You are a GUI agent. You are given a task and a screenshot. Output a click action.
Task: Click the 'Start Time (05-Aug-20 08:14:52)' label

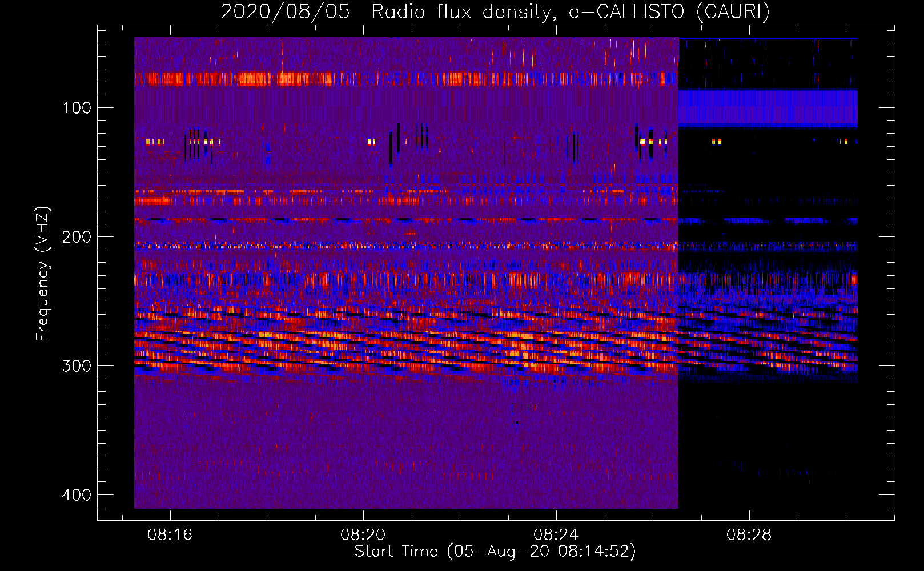(x=495, y=552)
